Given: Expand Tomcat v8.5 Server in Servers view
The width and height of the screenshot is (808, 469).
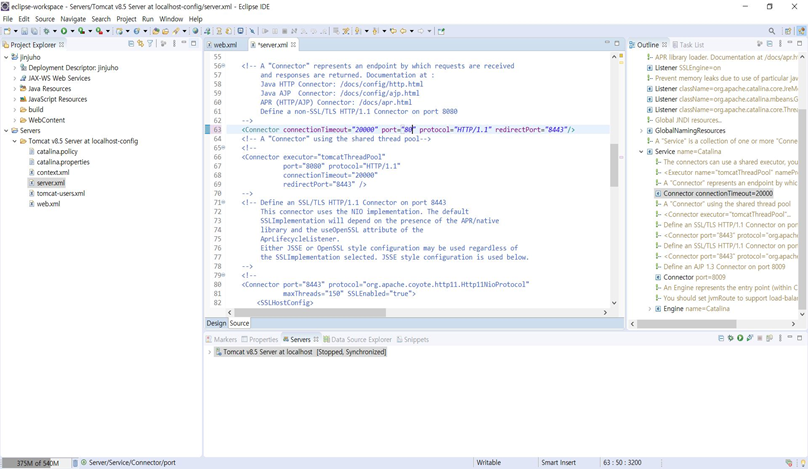Looking at the screenshot, I should click(x=210, y=352).
